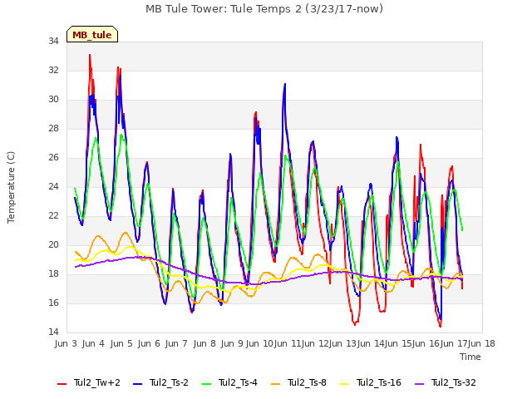Select the Tul2_Tw+2 legend label
The width and height of the screenshot is (532, 399).
[x=97, y=382]
